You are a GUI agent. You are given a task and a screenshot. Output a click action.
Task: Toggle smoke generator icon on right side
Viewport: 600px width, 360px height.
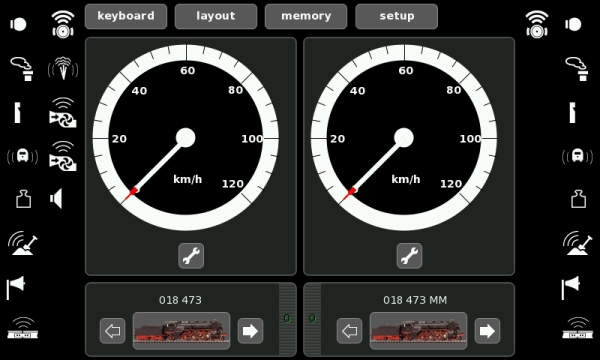click(577, 69)
